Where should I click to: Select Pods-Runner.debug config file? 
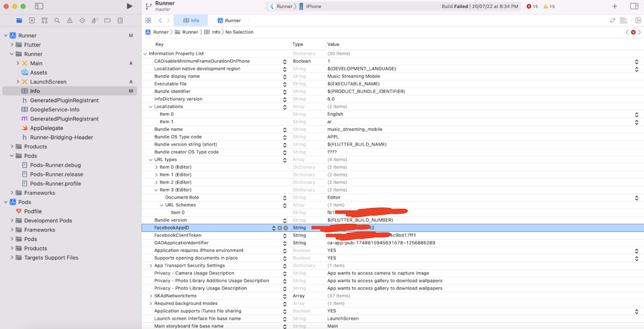click(x=55, y=165)
